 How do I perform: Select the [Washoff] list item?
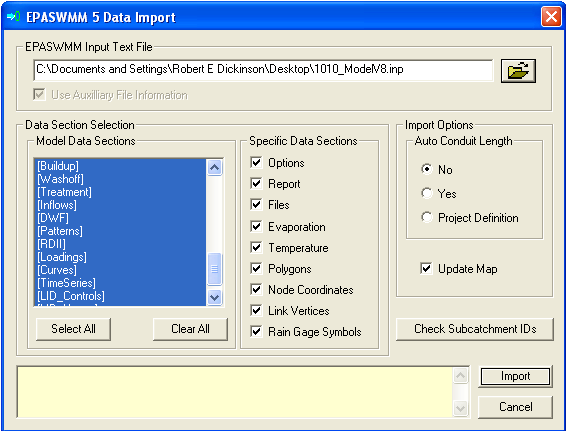(x=121, y=179)
